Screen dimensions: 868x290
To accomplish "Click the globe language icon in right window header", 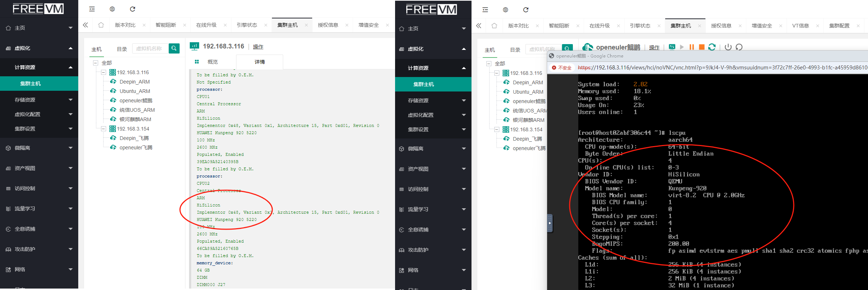I will pyautogui.click(x=506, y=10).
